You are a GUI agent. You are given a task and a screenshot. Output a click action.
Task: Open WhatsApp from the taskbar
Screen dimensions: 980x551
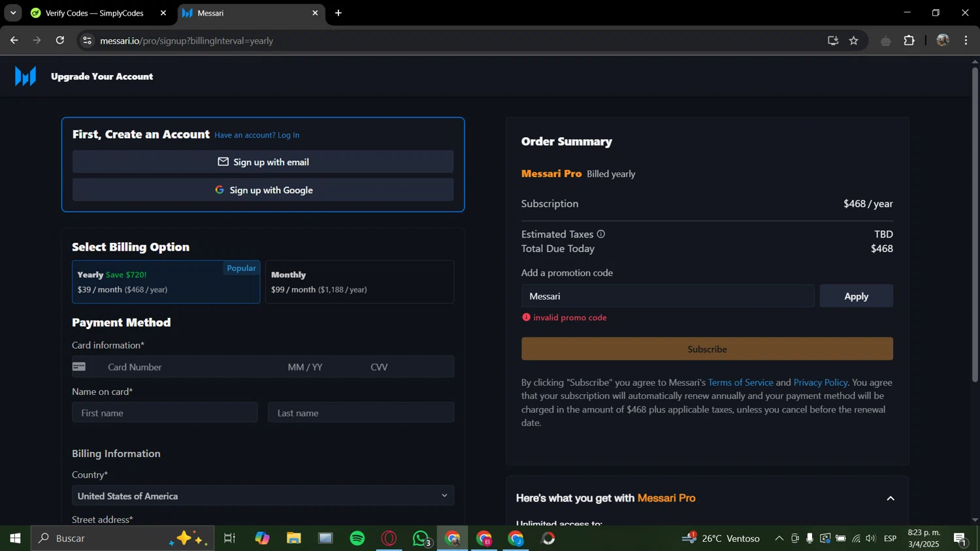(421, 539)
